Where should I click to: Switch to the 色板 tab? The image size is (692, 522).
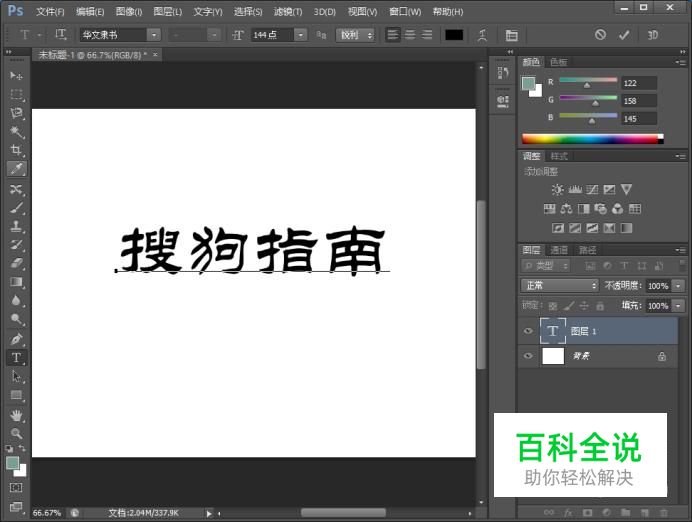tap(558, 62)
